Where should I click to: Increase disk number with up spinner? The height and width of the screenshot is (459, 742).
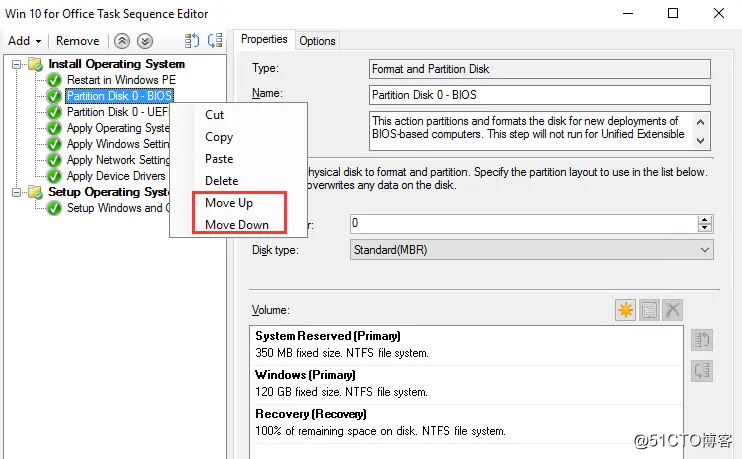coord(705,220)
